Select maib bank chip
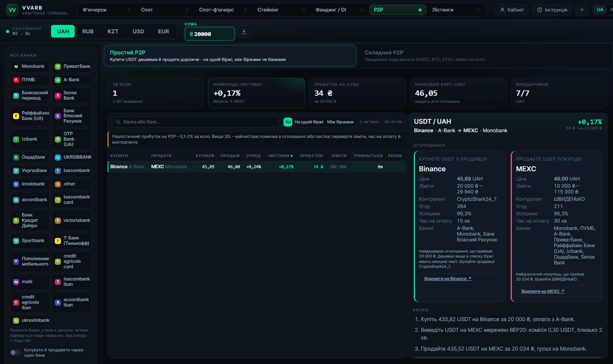Viewport: 613px width, 364px height. (x=30, y=282)
